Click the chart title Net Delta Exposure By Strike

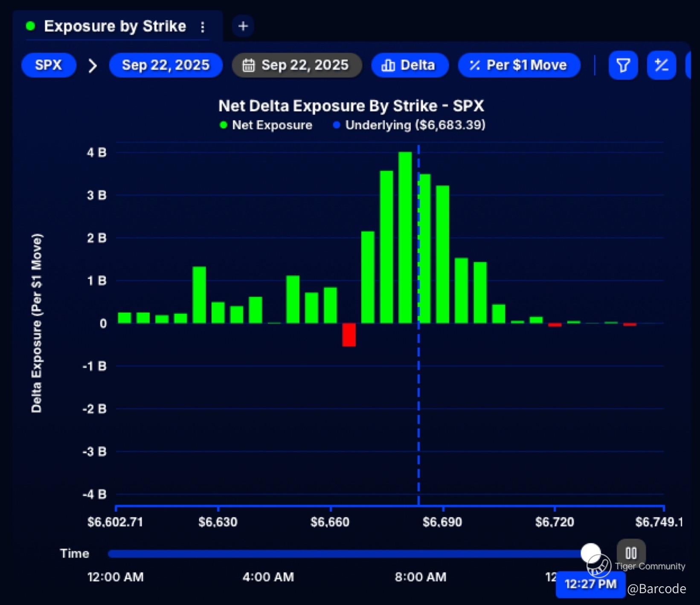click(351, 106)
